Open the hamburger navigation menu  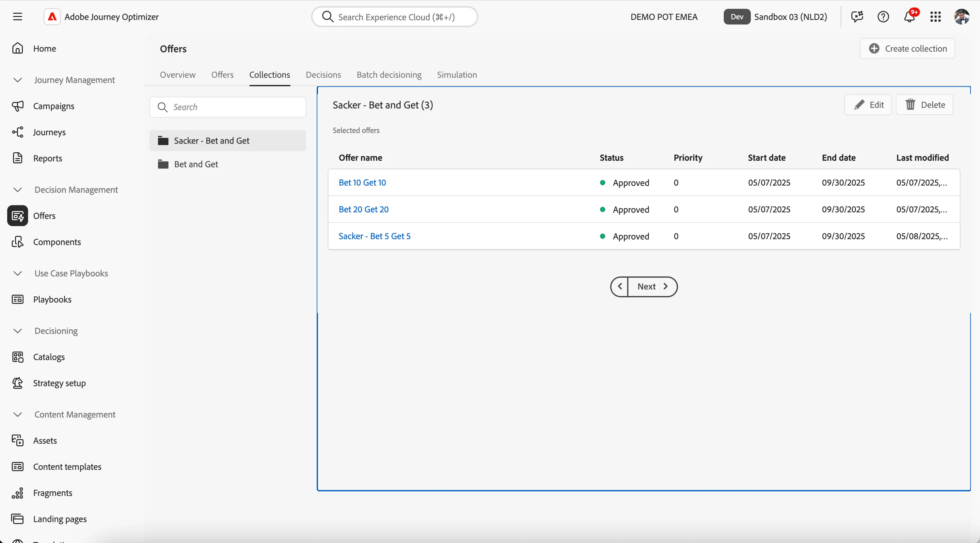18,17
